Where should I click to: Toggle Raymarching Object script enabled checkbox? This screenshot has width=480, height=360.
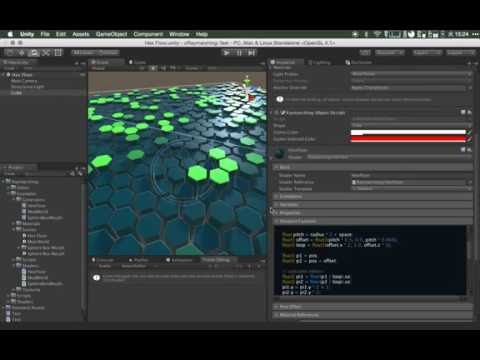[283, 113]
